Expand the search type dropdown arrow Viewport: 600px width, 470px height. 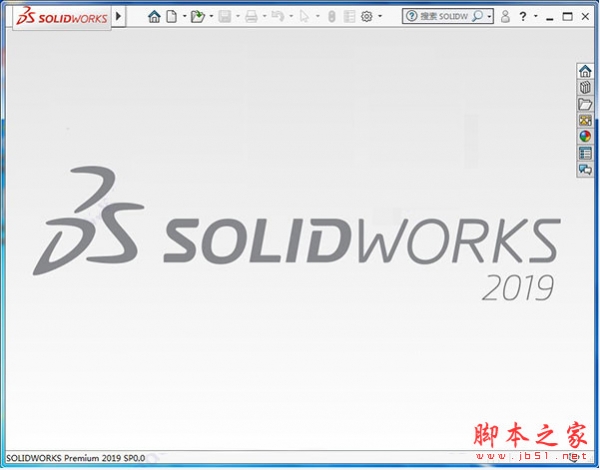(489, 16)
